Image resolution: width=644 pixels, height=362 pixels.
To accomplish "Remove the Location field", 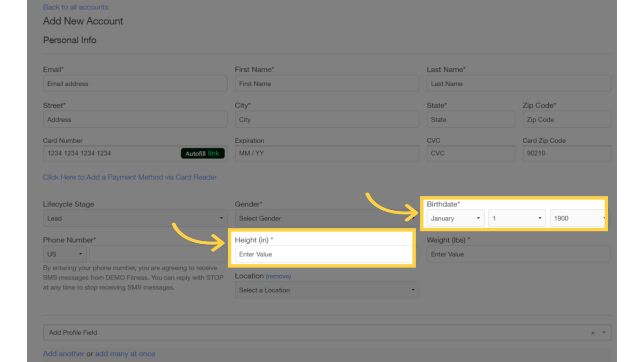I will pos(278,276).
